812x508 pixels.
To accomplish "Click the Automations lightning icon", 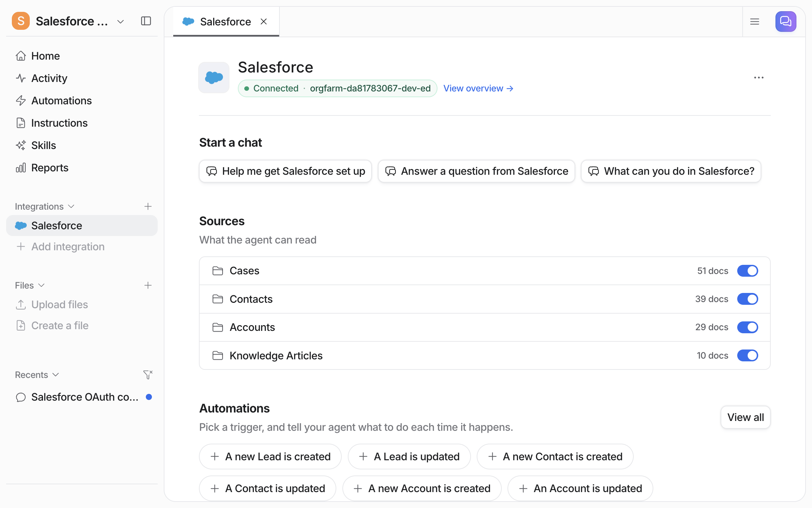I will click(x=21, y=100).
